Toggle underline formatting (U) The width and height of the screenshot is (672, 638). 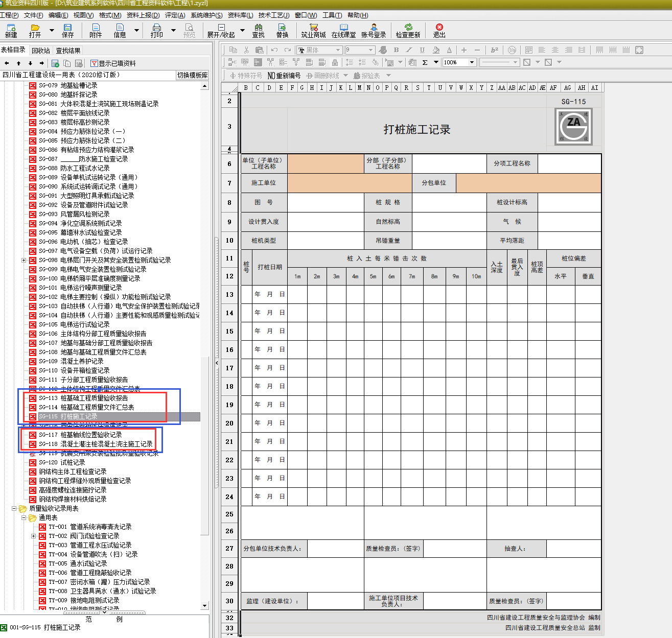coord(422,50)
